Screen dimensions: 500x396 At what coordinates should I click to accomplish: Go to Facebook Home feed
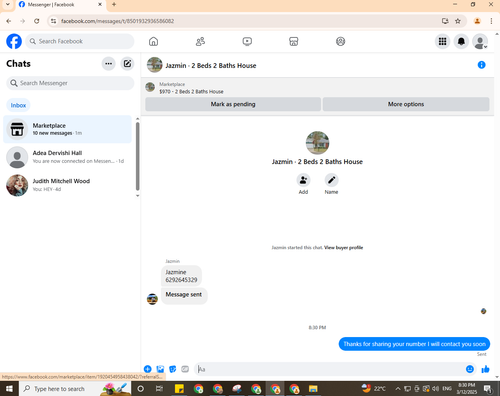tap(153, 41)
